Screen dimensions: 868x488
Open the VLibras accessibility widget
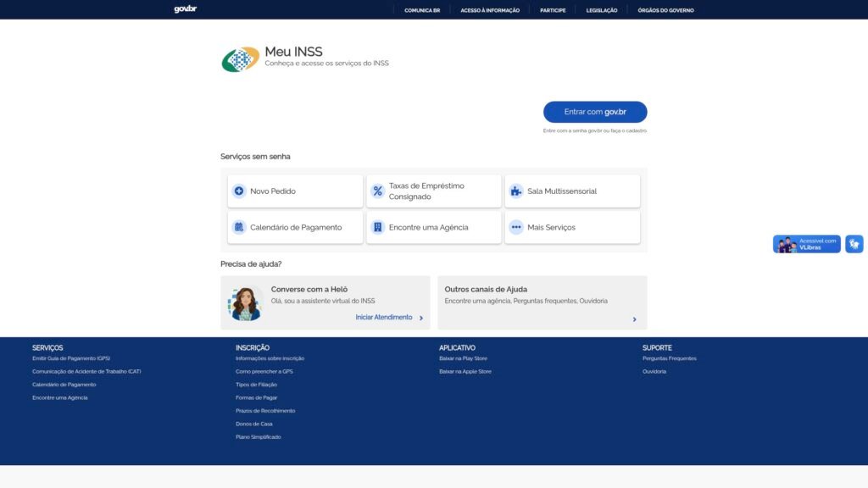click(x=807, y=244)
